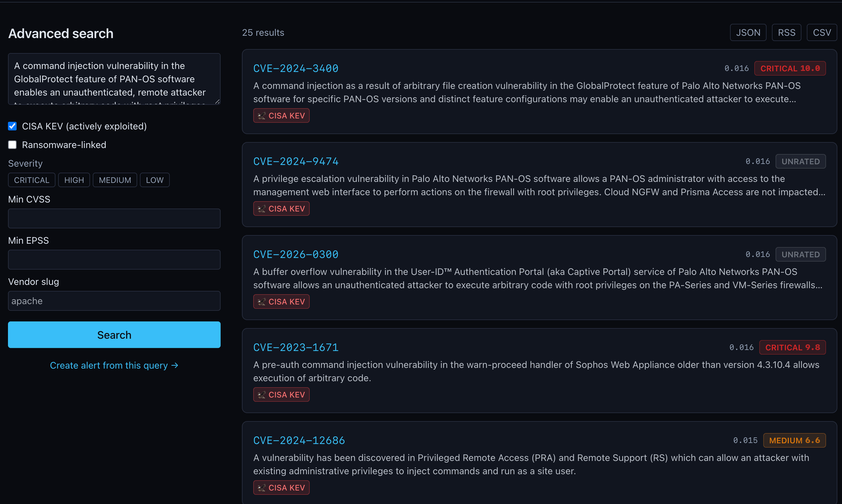Viewport: 842px width, 504px height.
Task: Export results as JSON
Action: (x=748, y=33)
